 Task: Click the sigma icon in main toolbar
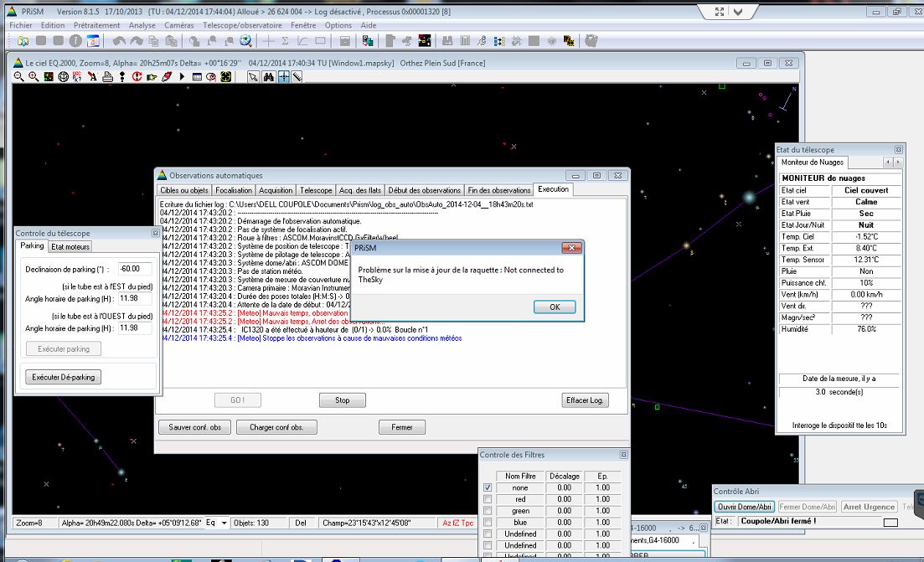(285, 40)
